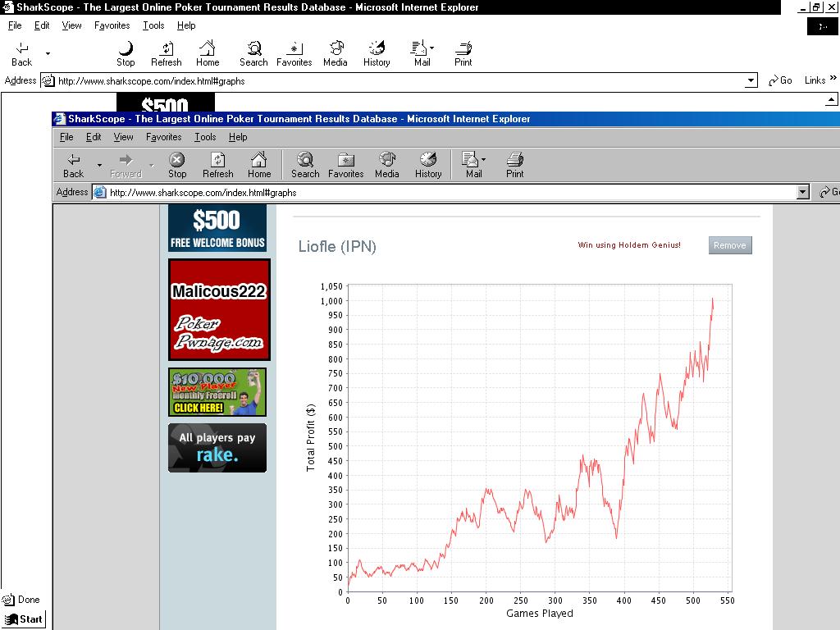Open the File menu in the background window
The image size is (840, 630).
pos(15,25)
